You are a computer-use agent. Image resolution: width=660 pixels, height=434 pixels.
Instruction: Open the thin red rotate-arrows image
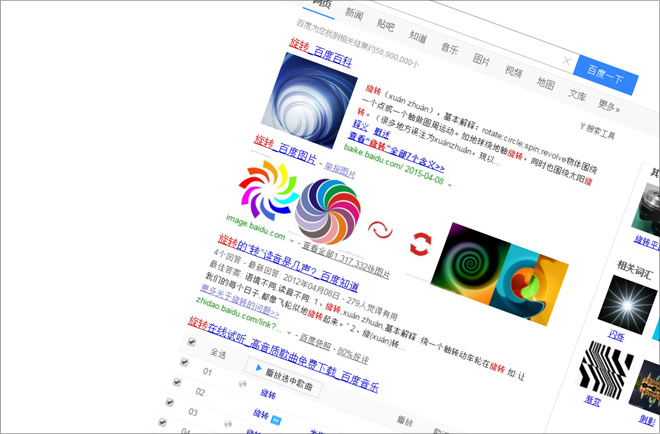point(380,230)
